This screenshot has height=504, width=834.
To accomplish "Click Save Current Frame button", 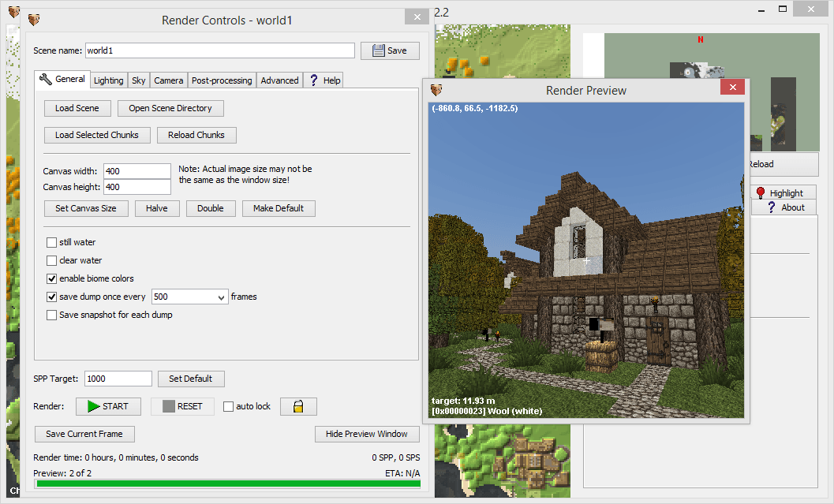I will pyautogui.click(x=84, y=434).
